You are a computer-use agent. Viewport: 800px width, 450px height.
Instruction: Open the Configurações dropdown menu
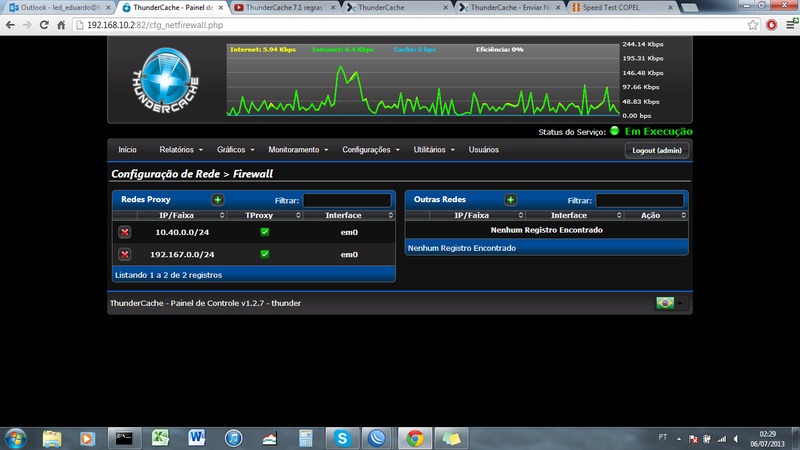371,149
